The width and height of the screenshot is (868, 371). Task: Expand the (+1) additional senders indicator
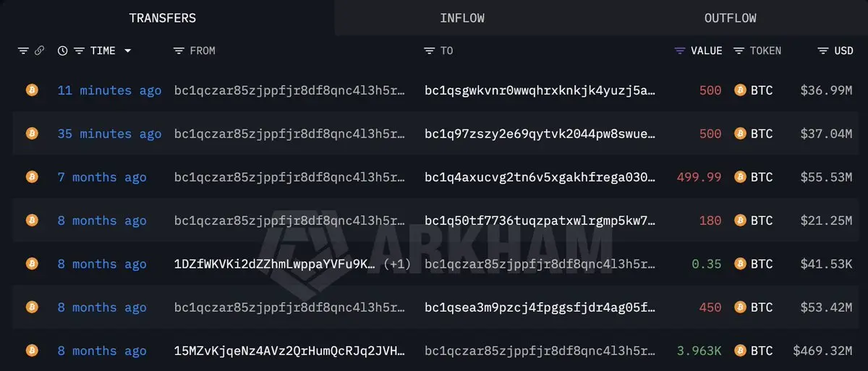pos(397,264)
